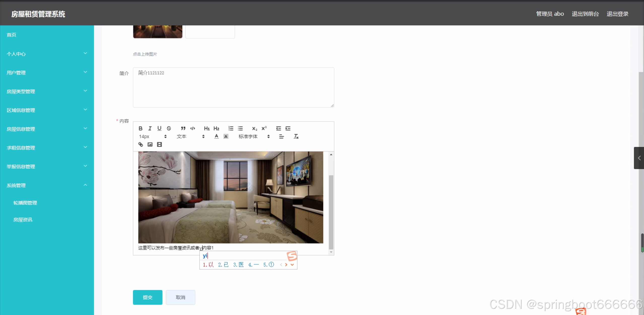The width and height of the screenshot is (644, 315).
Task: Click 退出登录 link in header
Action: pyautogui.click(x=617, y=14)
